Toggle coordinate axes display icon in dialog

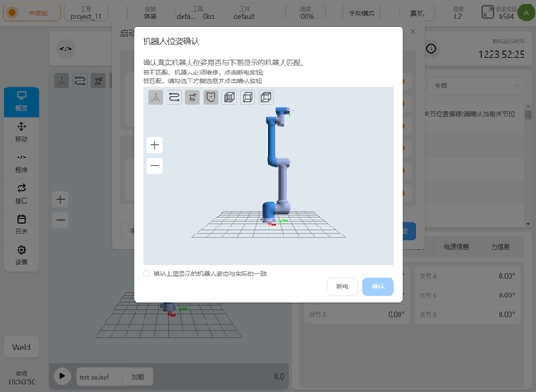156,97
